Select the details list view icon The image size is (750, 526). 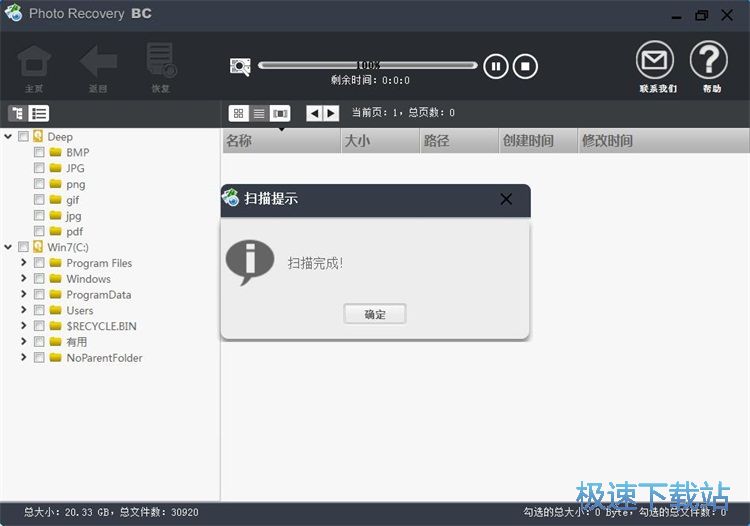259,113
